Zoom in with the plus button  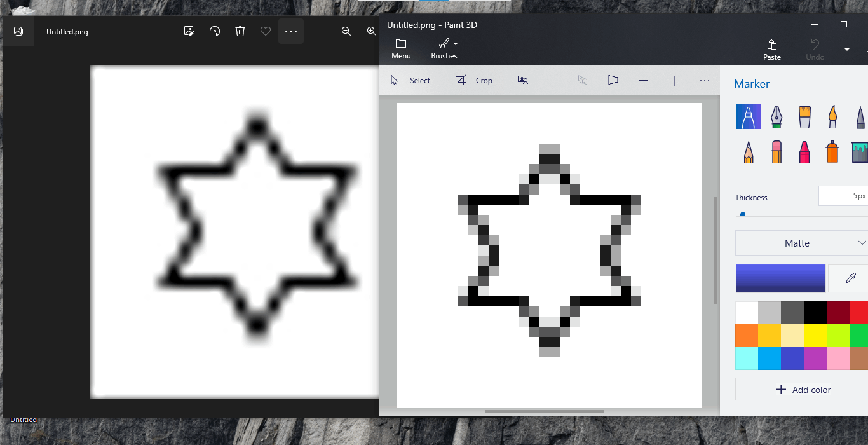click(x=674, y=81)
